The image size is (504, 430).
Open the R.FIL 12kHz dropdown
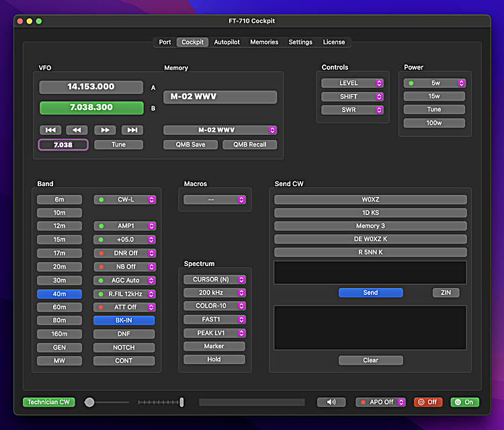[x=125, y=294]
